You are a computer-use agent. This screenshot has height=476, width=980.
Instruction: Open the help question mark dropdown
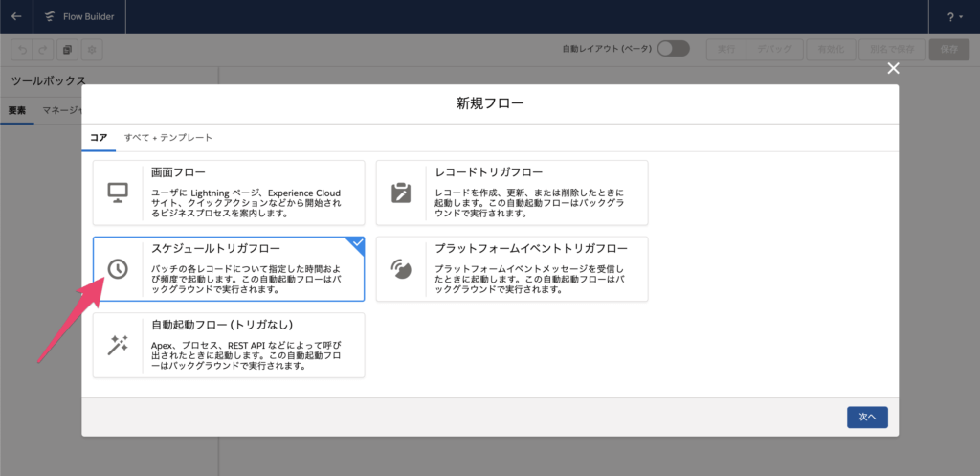[955, 16]
